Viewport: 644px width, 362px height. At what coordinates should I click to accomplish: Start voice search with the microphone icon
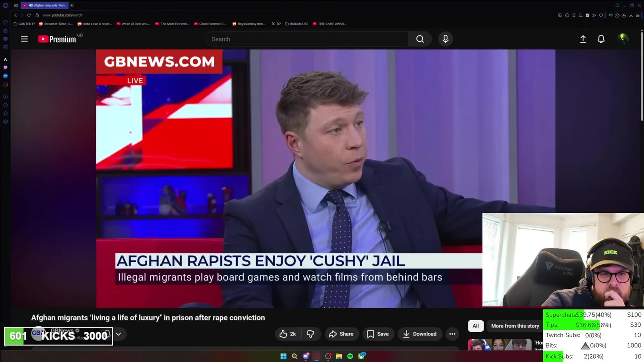pos(445,39)
